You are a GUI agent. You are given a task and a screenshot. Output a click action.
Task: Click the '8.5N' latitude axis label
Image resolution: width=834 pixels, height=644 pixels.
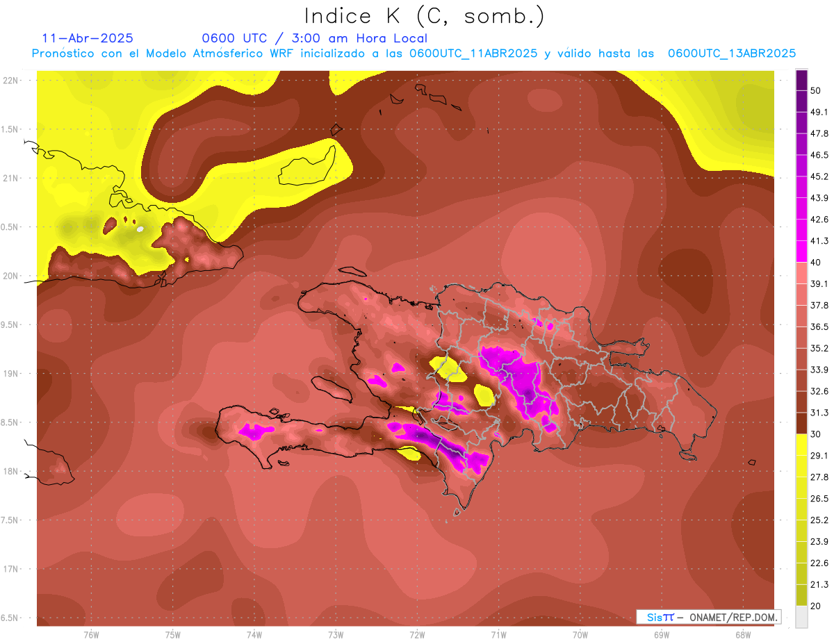[10, 422]
